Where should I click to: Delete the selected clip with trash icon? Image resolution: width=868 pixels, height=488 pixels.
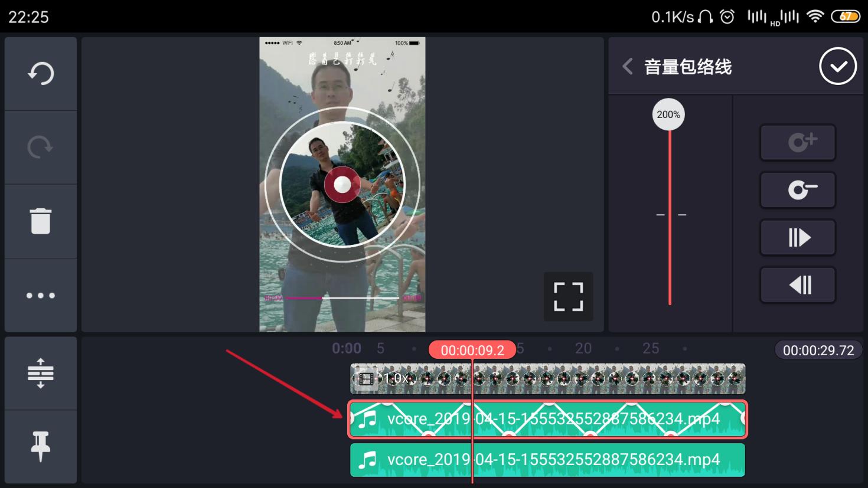(41, 221)
